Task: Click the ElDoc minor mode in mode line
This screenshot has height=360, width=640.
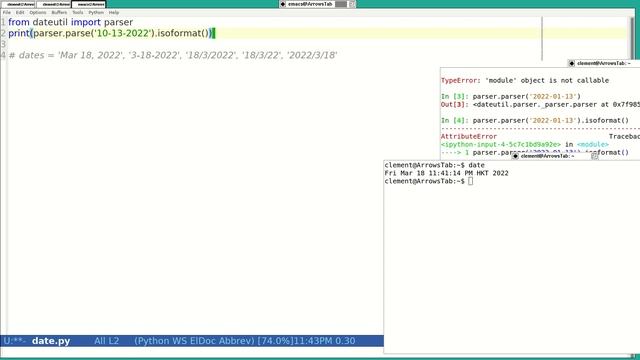Action: pyautogui.click(x=203, y=341)
